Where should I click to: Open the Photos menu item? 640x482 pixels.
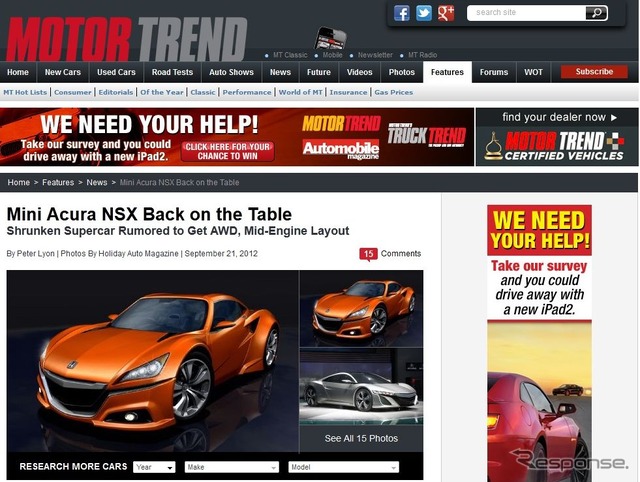tap(402, 72)
